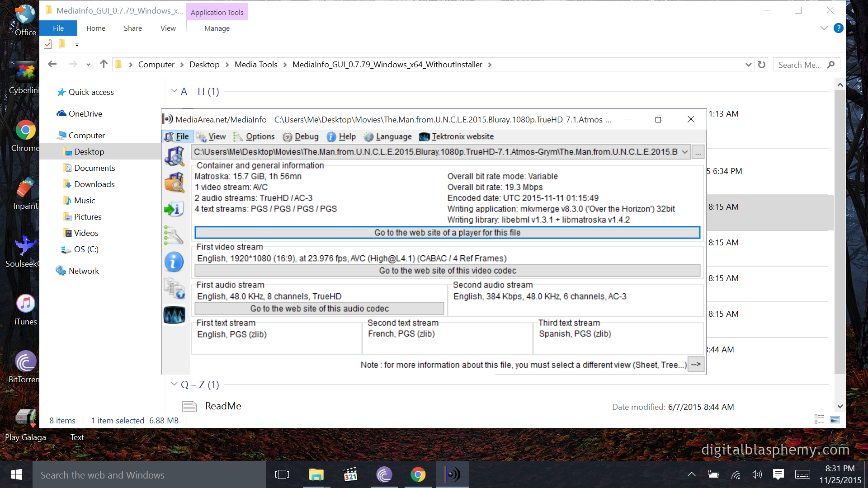Screen dimensions: 868x488
Task: Open the MediaInfo Help menu
Action: pos(341,136)
